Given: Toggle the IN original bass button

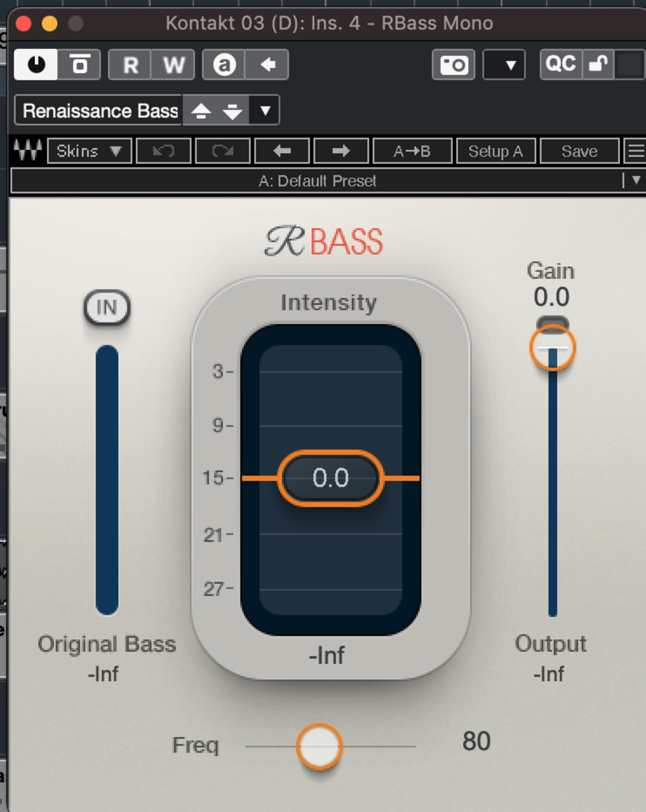Looking at the screenshot, I should pyautogui.click(x=107, y=307).
